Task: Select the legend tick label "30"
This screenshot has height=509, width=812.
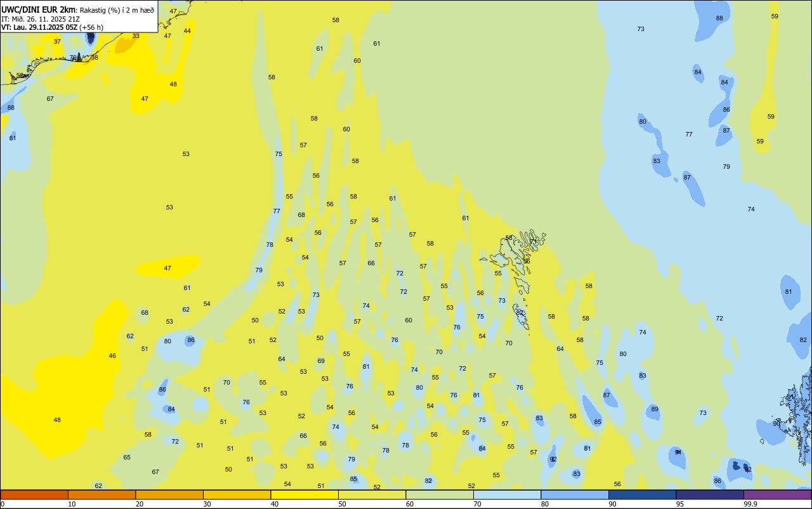Action: point(207,504)
